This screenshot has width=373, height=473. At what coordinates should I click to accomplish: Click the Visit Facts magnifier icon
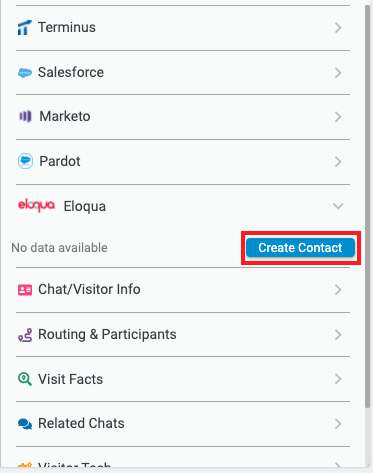click(x=25, y=379)
